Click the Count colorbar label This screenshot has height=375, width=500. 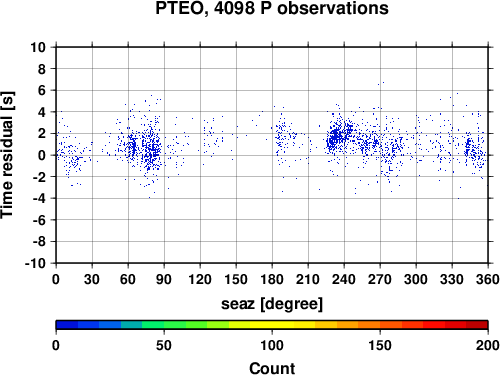272,368
